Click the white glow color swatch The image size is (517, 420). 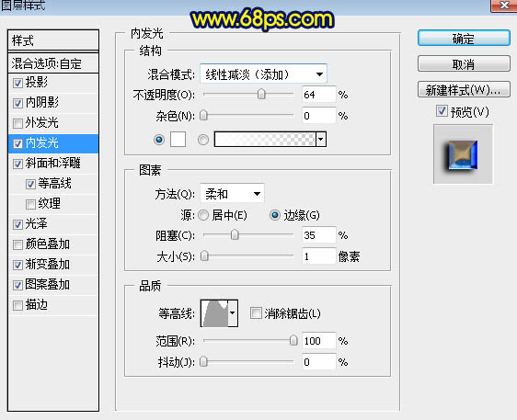(x=178, y=140)
